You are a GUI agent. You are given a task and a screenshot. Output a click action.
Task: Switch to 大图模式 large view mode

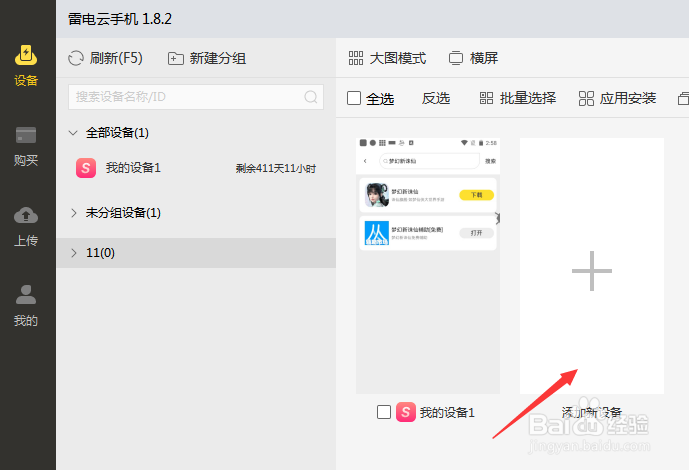[387, 58]
